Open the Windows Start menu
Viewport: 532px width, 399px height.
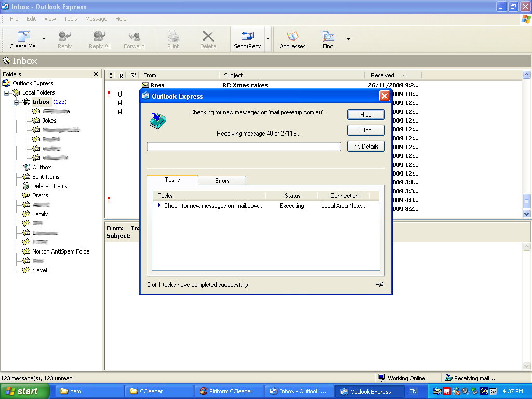(24, 391)
